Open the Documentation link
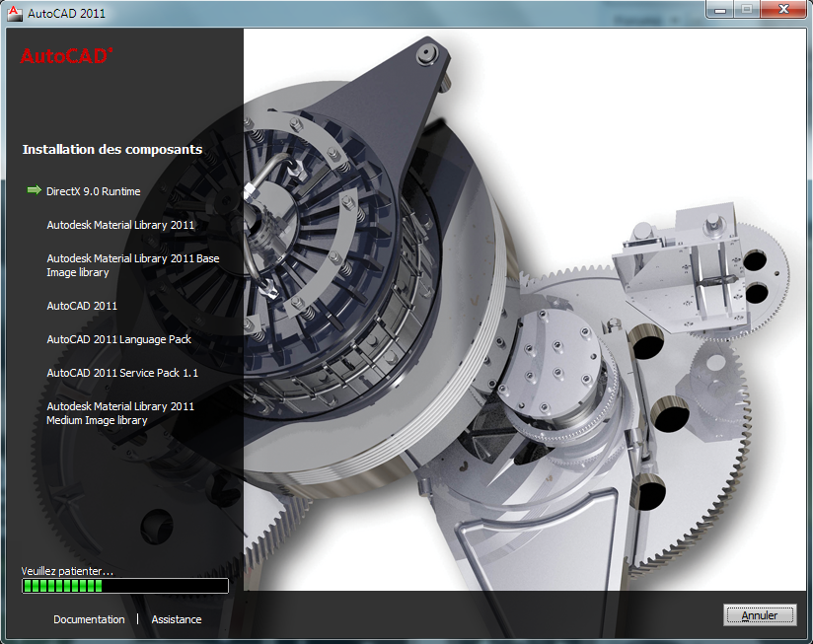Viewport: 813px width, 644px height. 89,619
